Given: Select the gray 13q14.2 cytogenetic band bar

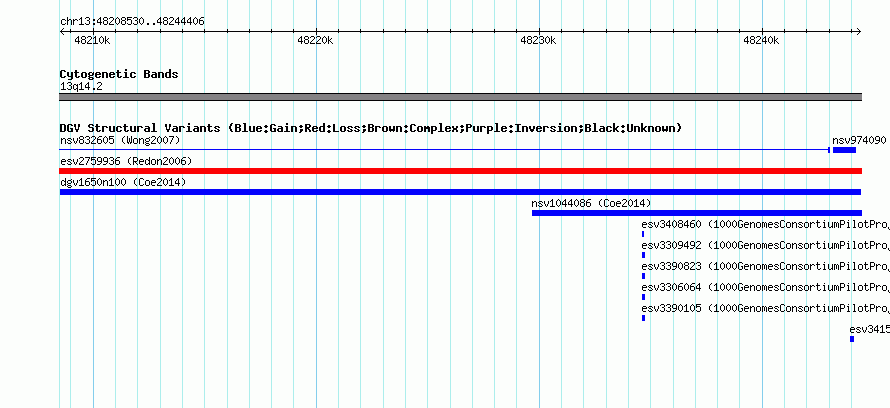Looking at the screenshot, I should pos(460,97).
